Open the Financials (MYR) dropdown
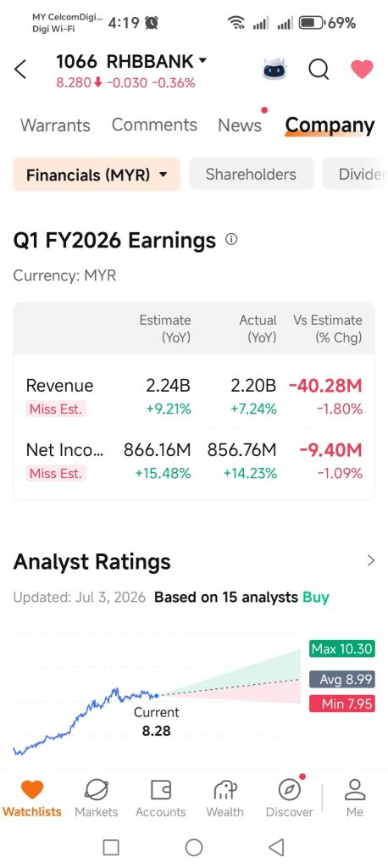Viewport: 388px width, 868px height. (x=97, y=175)
